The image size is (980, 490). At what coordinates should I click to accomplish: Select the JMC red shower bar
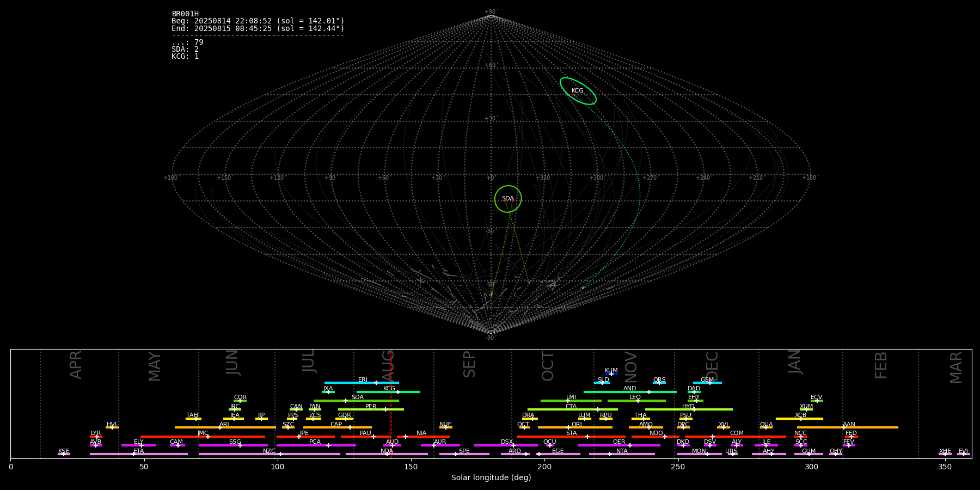point(203,437)
